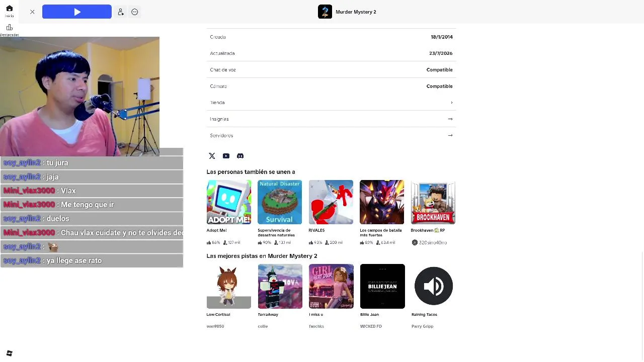Play the Raining Tacos speaker icon
Image resolution: width=644 pixels, height=362 pixels.
(x=433, y=286)
